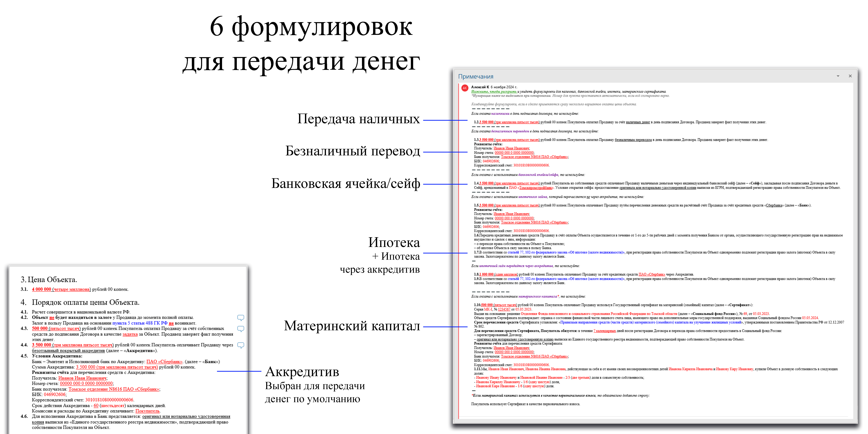Click the account number in document clause 4.5

pos(86,384)
